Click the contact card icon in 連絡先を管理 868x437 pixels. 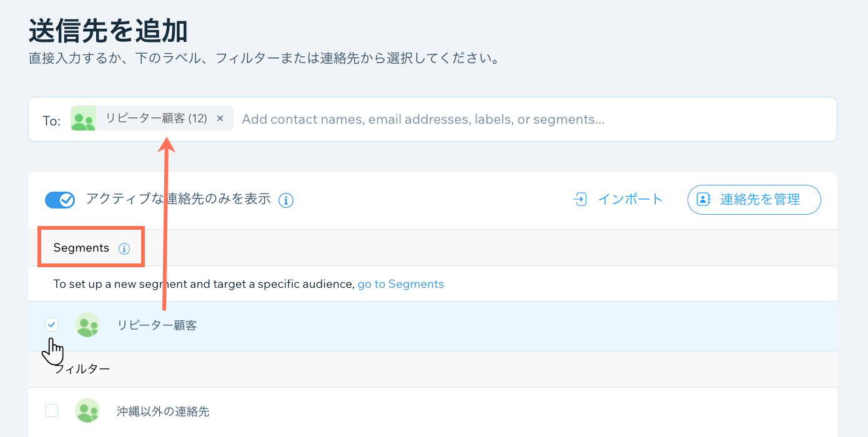pos(703,199)
